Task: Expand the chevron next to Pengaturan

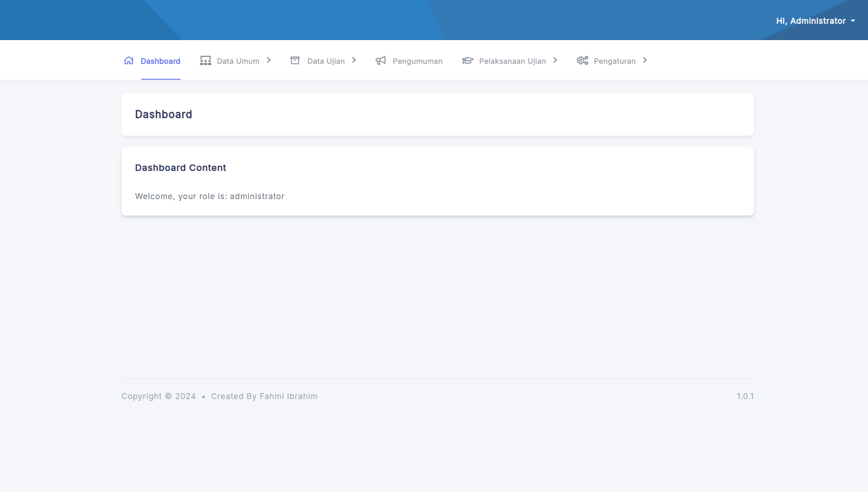Action: pyautogui.click(x=645, y=60)
